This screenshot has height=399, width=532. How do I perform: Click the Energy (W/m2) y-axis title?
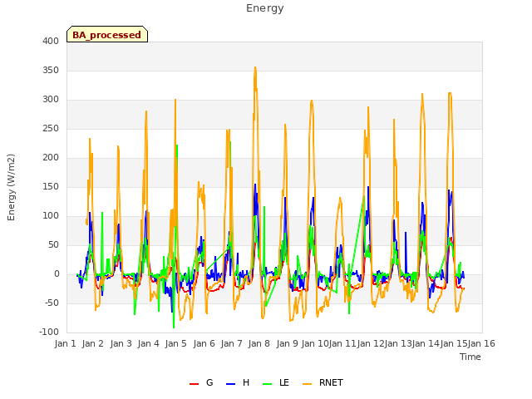coord(11,187)
